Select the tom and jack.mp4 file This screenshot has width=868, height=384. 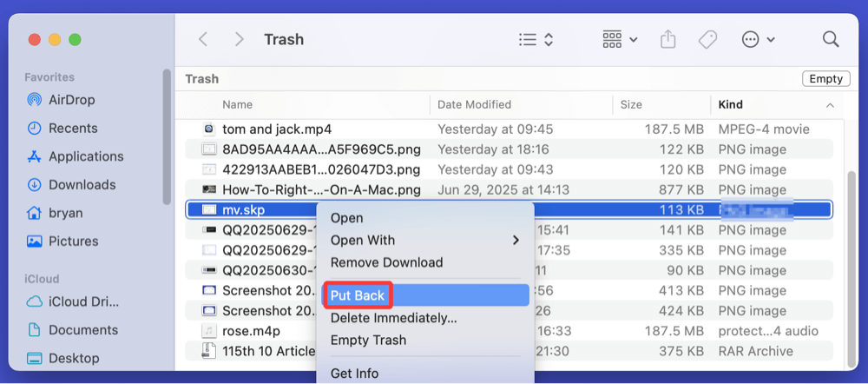point(277,129)
